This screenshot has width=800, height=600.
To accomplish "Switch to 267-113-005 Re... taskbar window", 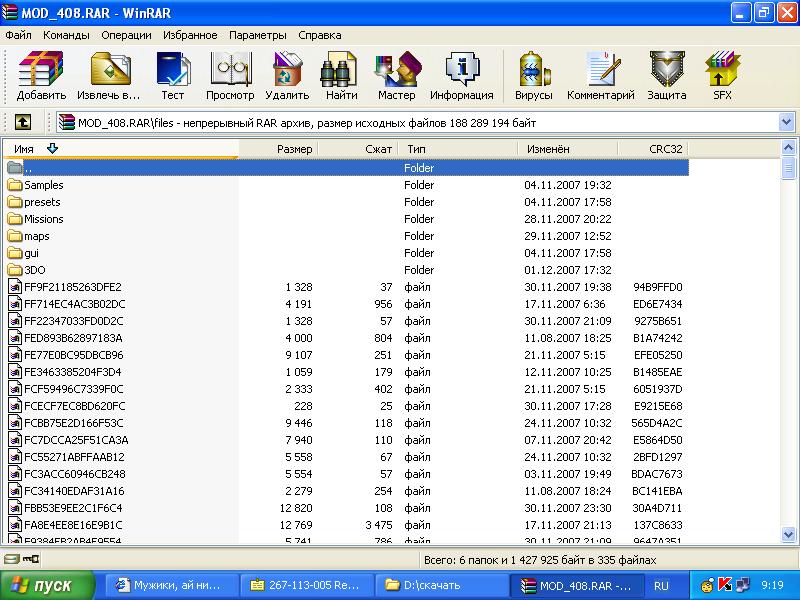I will 307,585.
